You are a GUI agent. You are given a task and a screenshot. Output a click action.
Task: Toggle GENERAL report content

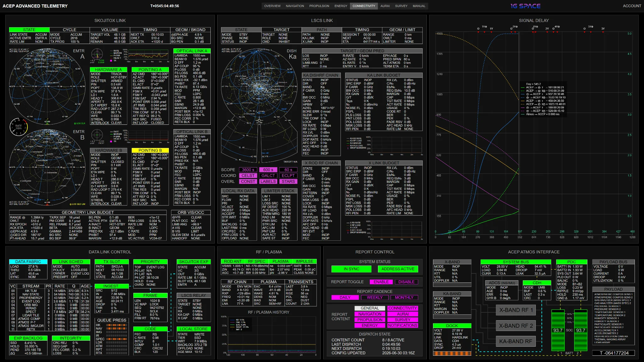point(370,308)
